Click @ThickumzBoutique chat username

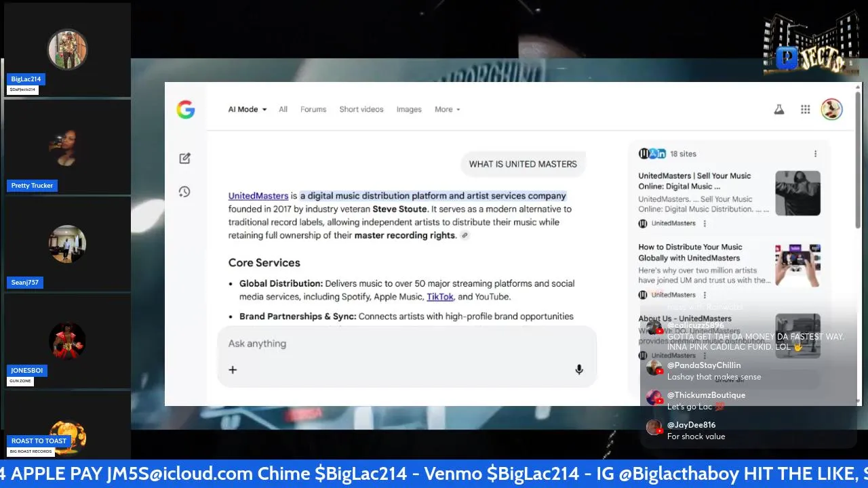[706, 395]
